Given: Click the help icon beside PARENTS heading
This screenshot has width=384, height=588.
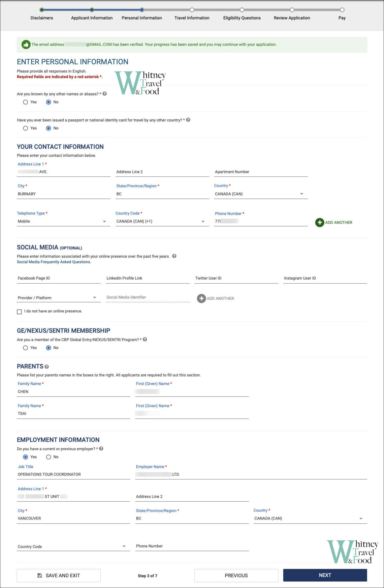Looking at the screenshot, I should pos(46,366).
